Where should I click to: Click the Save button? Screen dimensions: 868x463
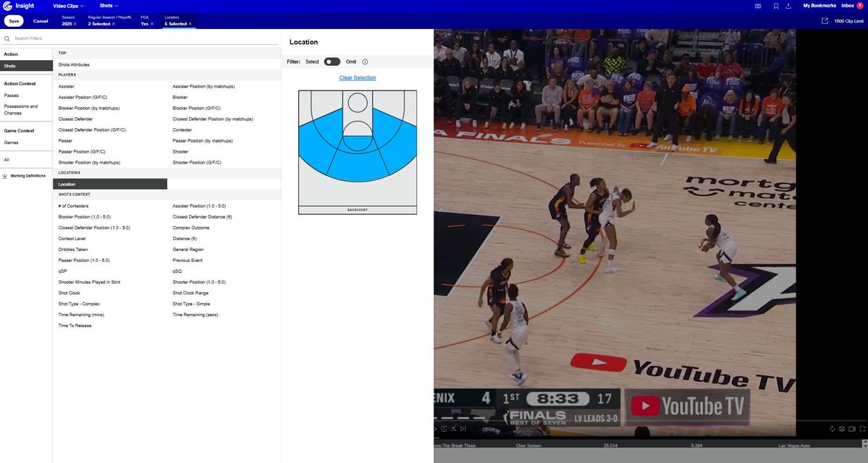(14, 21)
